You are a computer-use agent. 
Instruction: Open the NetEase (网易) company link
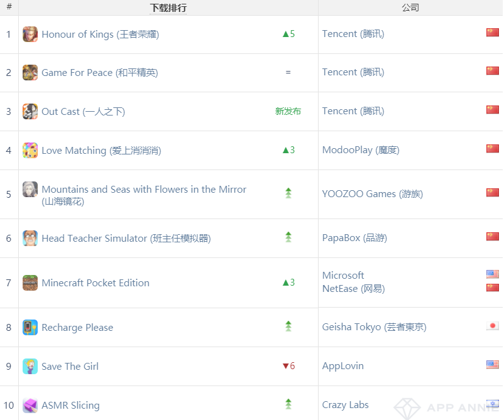pyautogui.click(x=354, y=289)
